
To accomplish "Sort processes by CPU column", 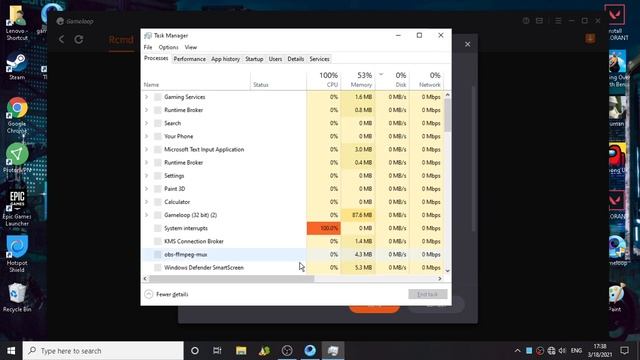I will 323,80.
